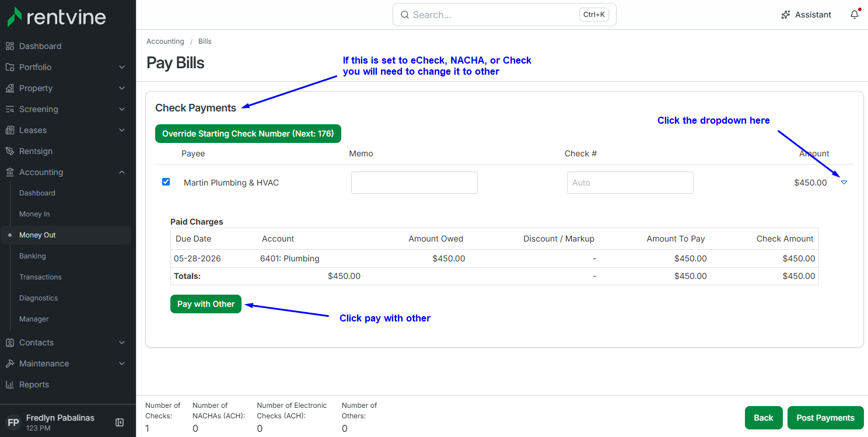The height and width of the screenshot is (437, 868).
Task: Click the Ctrl+K shortcut badge
Action: (594, 15)
